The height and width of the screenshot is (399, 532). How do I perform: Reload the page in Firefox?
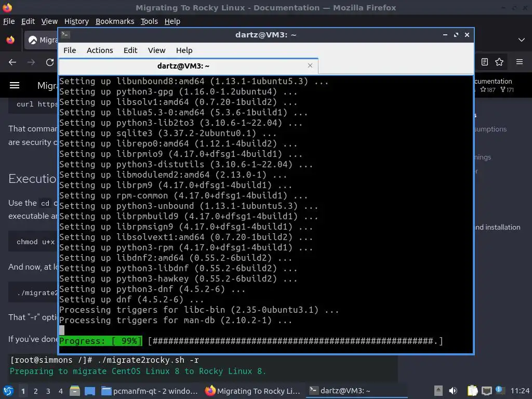[50, 62]
